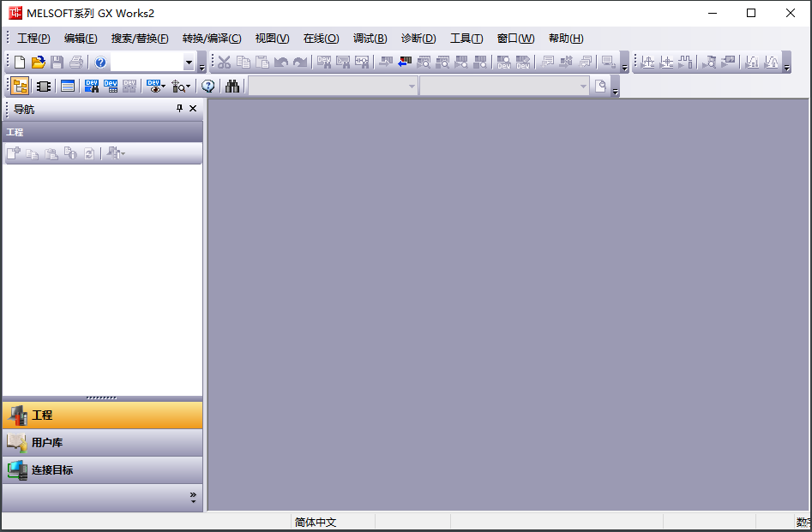This screenshot has width=812, height=532.
Task: Open the 编辑(E) menu
Action: 81,39
